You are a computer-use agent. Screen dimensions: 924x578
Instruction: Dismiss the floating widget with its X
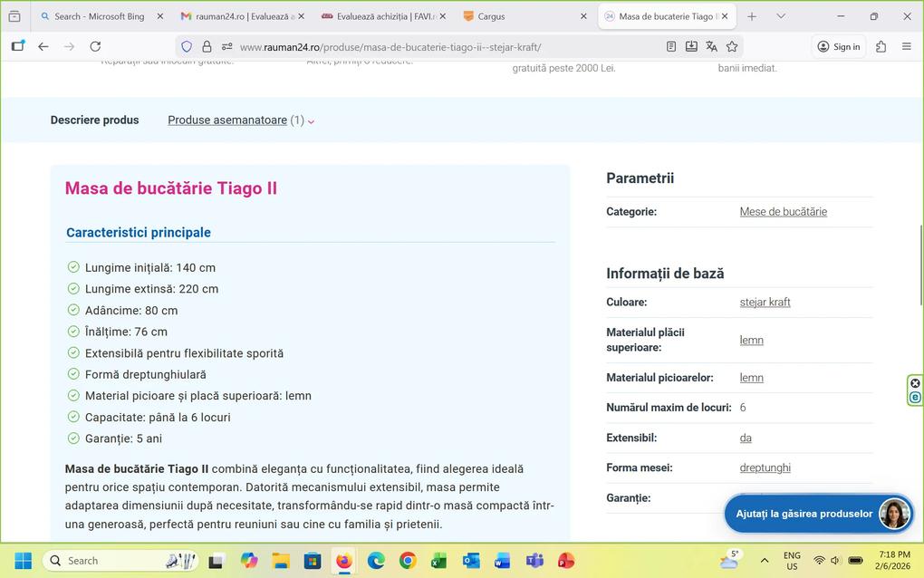914,383
